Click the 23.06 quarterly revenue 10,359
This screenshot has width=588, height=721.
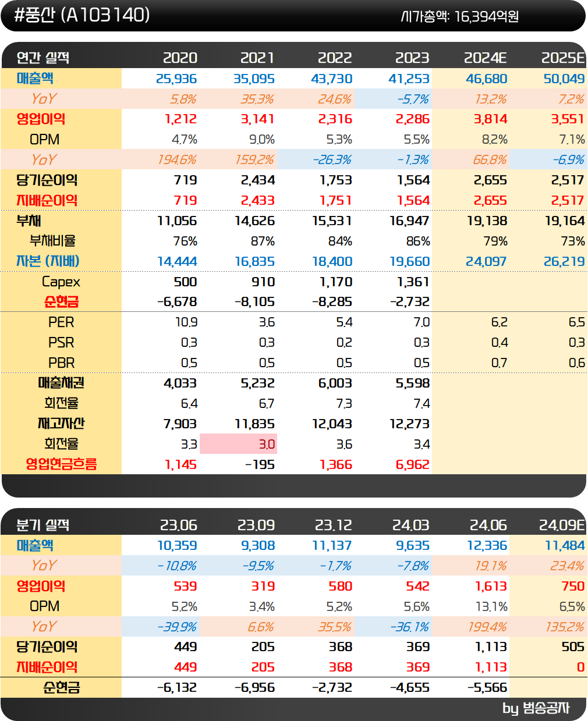click(x=177, y=545)
